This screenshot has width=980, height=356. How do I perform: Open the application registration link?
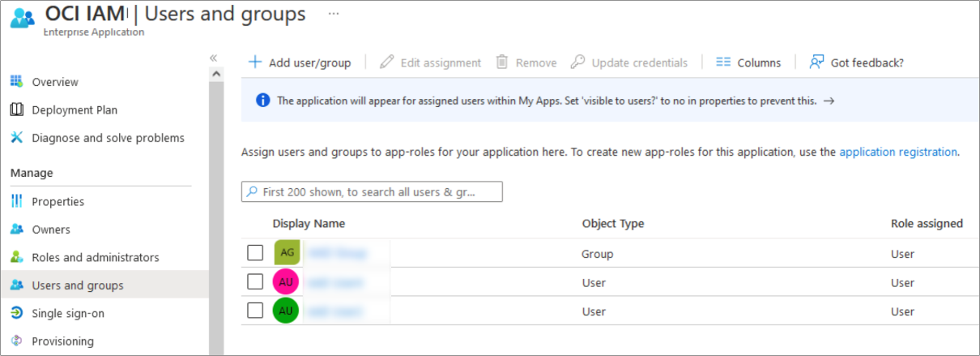coord(898,152)
